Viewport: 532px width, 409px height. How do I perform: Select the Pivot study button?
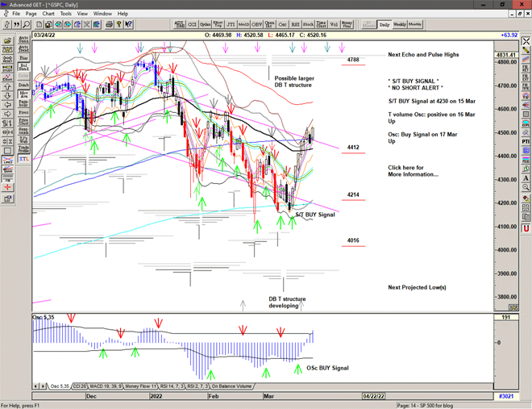coord(24,112)
